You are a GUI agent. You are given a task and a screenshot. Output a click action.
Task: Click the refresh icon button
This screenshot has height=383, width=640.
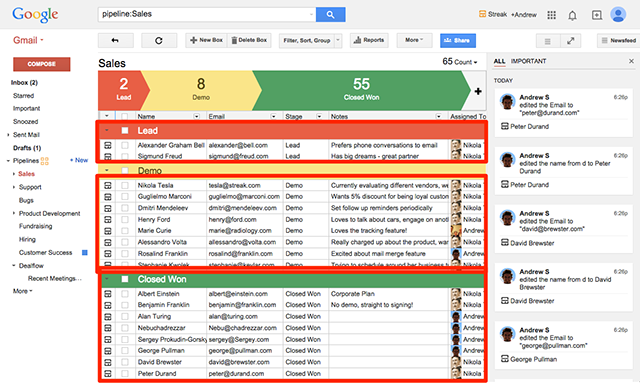[159, 40]
